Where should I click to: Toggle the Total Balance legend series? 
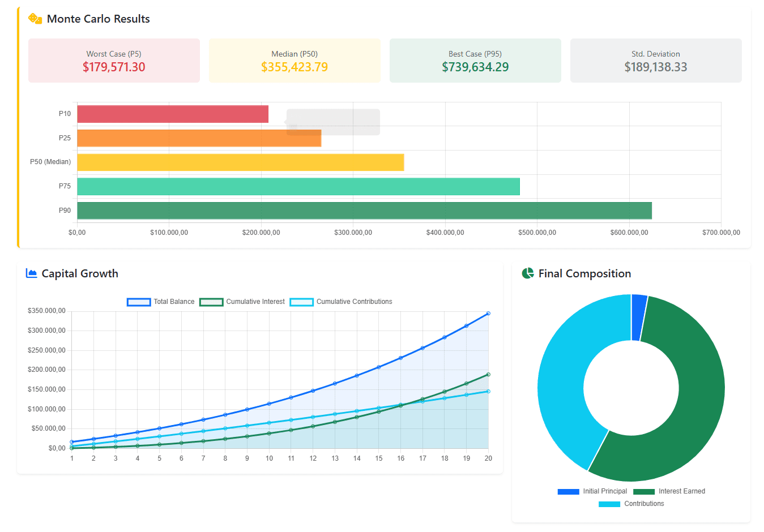[161, 302]
